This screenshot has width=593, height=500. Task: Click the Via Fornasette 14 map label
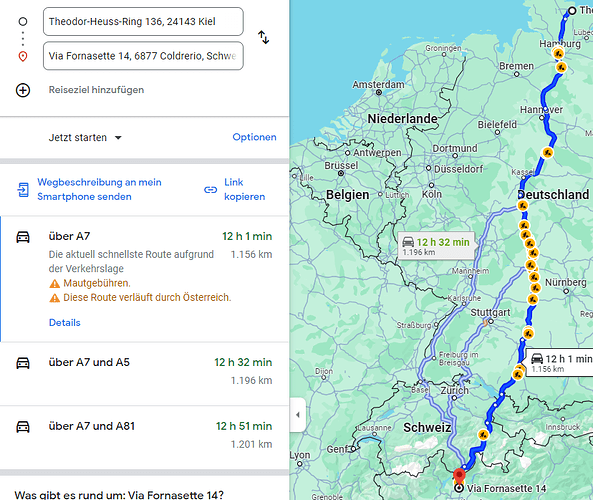click(506, 489)
